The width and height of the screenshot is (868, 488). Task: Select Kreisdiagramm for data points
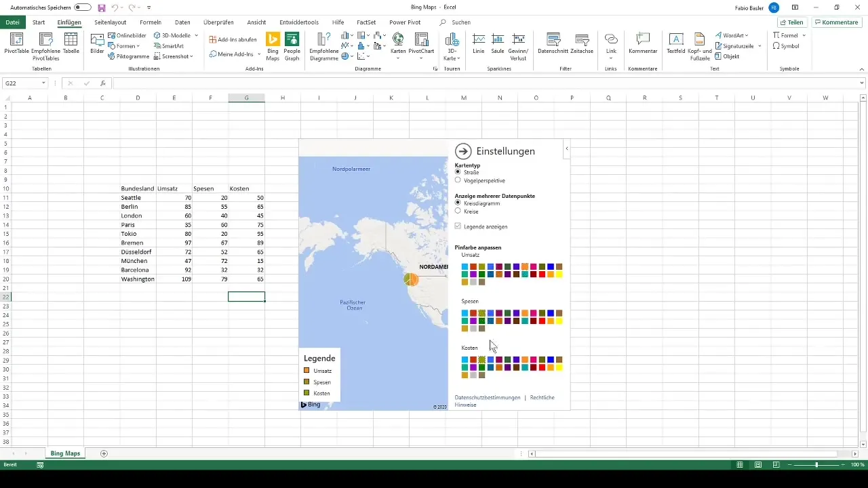(458, 203)
